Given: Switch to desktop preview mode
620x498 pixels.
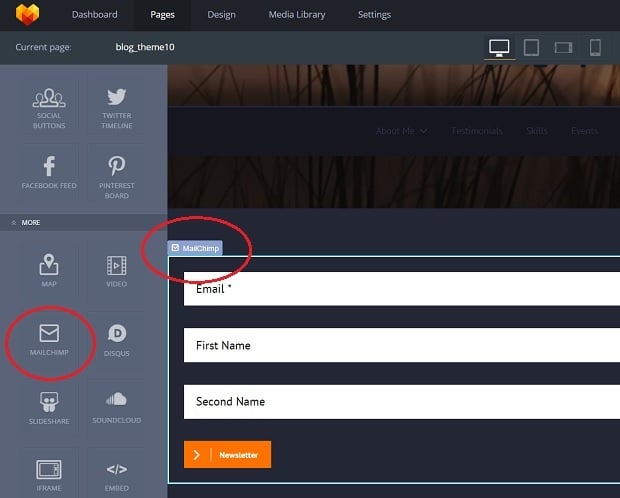Looking at the screenshot, I should [x=499, y=47].
